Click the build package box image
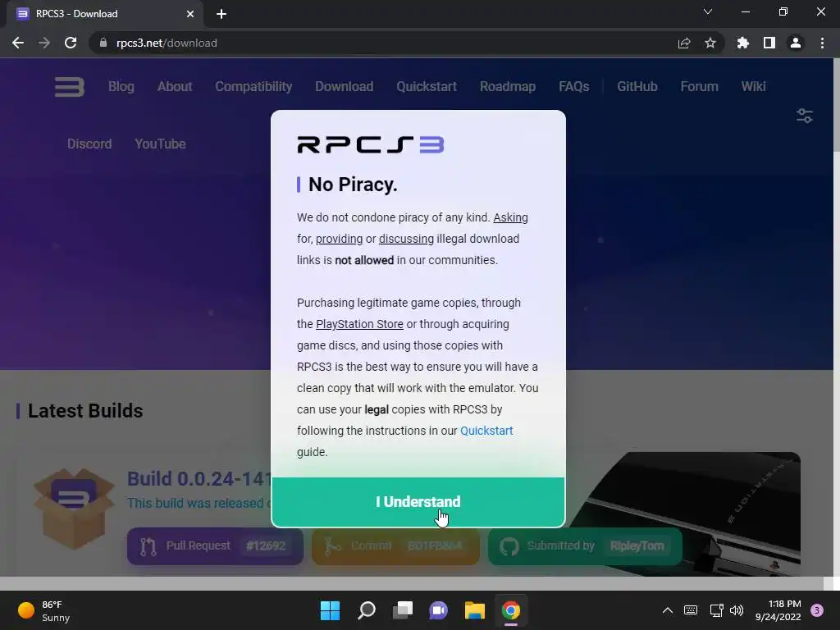Image resolution: width=840 pixels, height=630 pixels. click(x=74, y=508)
